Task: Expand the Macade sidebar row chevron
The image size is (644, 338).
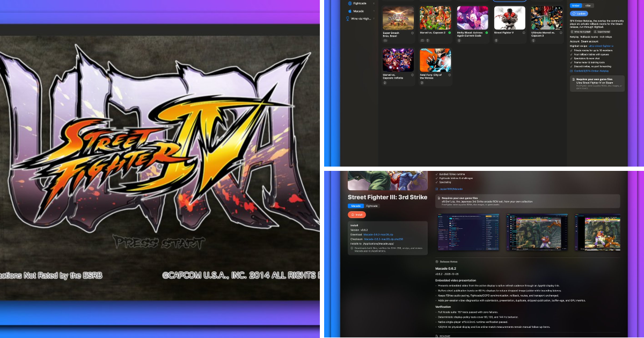Action: coord(374,11)
